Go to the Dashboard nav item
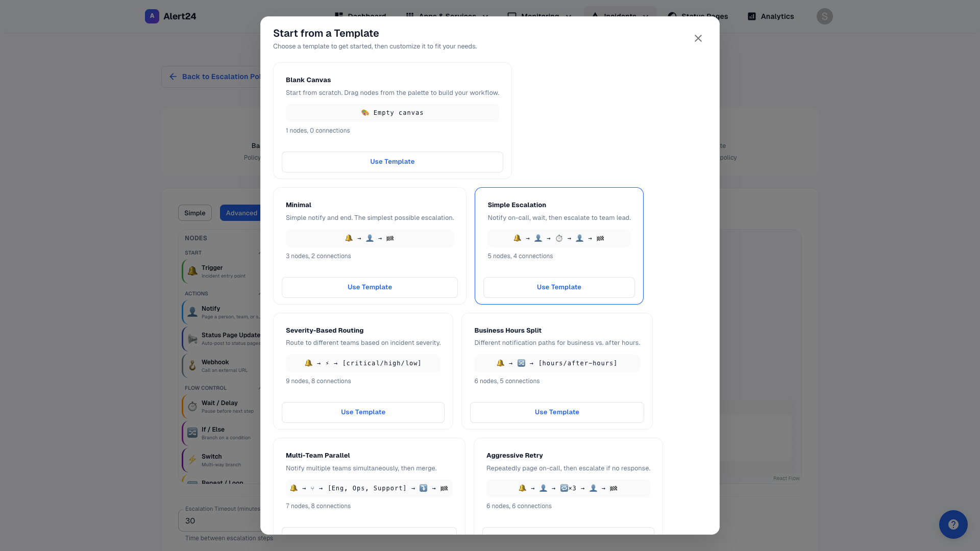The image size is (980, 551). tap(360, 16)
